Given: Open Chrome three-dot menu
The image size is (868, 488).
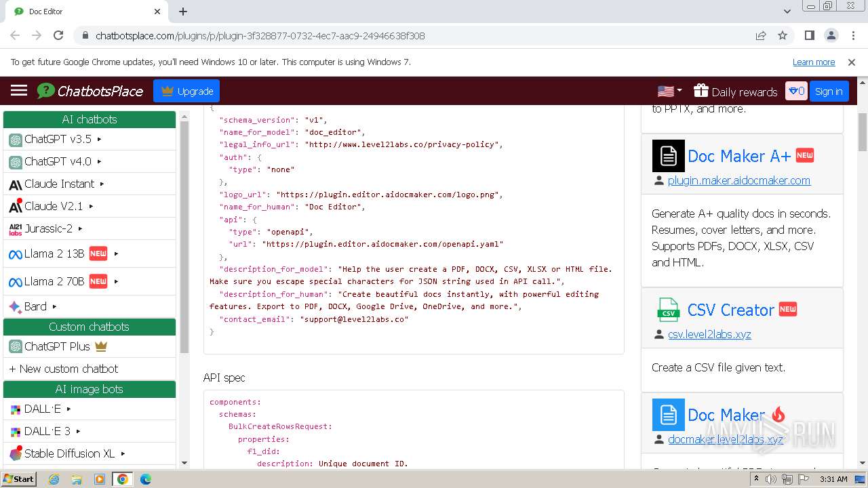Looking at the screenshot, I should coord(852,35).
